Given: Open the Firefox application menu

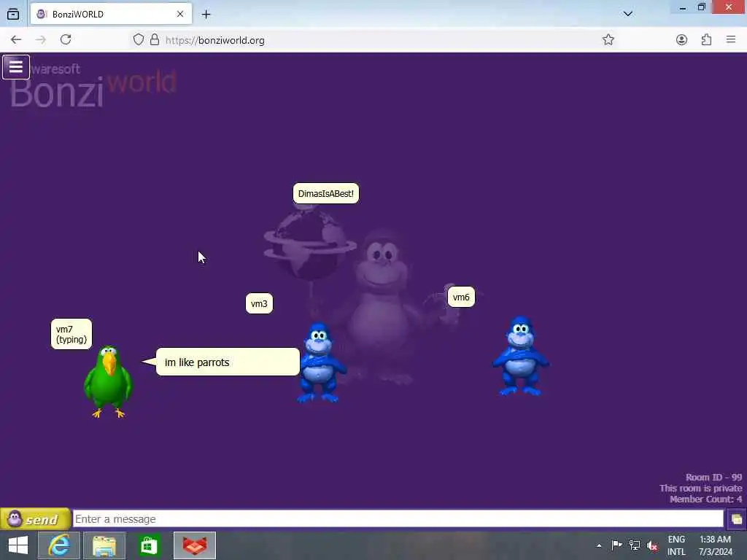Looking at the screenshot, I should click(731, 40).
